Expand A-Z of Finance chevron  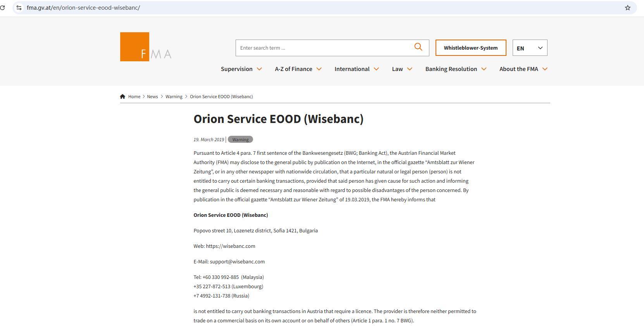coord(319,69)
